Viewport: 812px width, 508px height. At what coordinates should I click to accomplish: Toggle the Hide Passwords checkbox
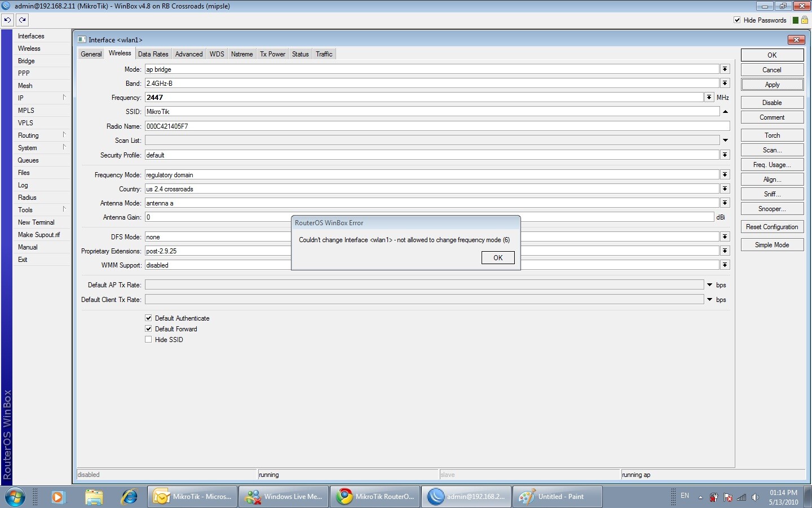click(736, 20)
